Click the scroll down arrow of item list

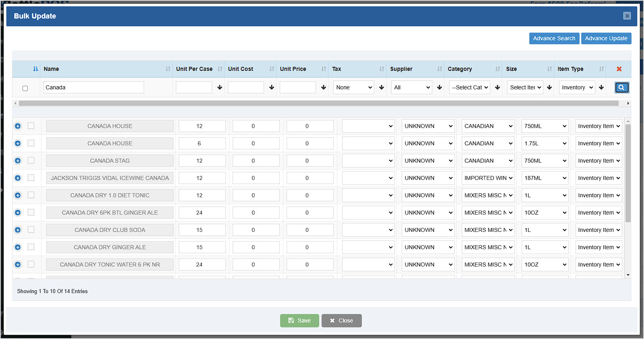click(628, 275)
